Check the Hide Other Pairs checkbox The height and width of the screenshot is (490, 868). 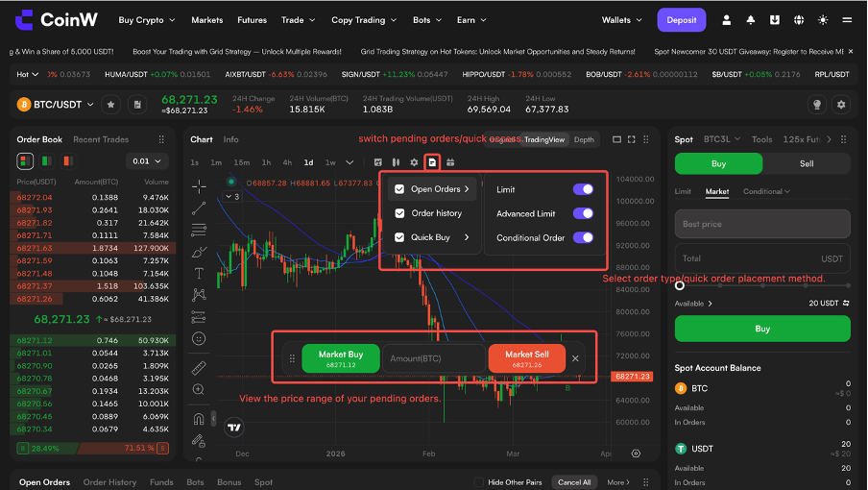click(x=478, y=482)
